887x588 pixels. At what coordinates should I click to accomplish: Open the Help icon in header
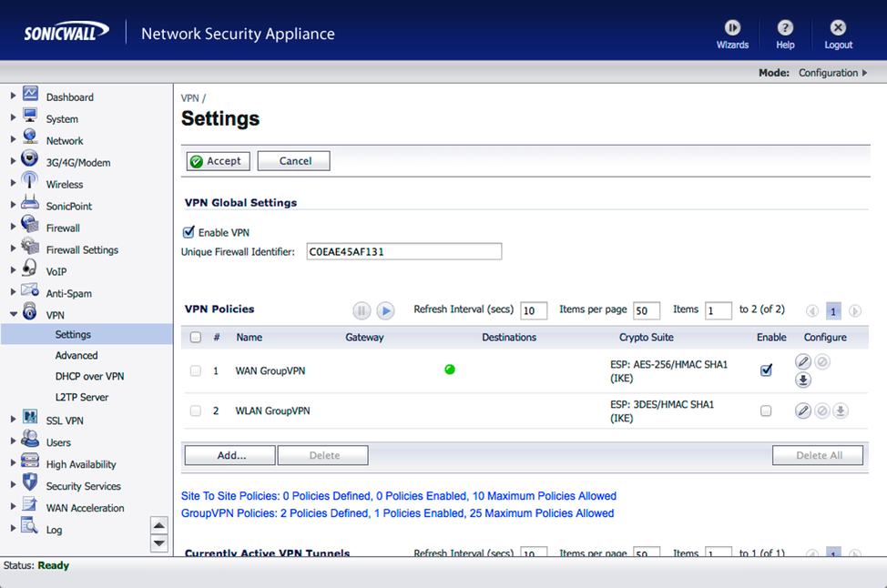[x=785, y=27]
